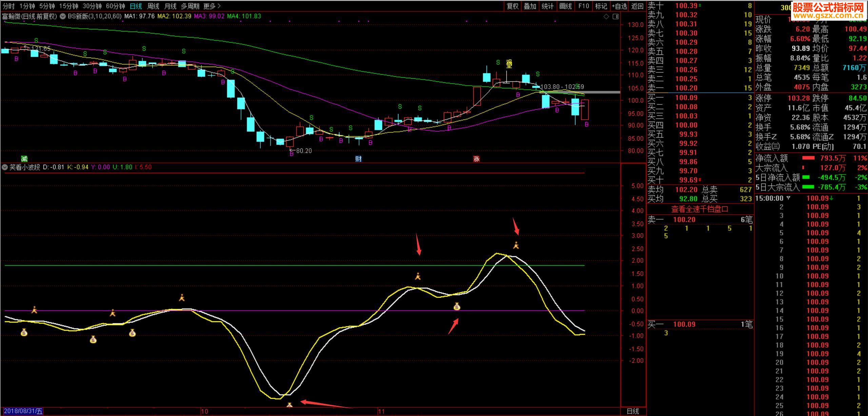Click the 返回 back button
This screenshot has width=868, height=416.
(x=637, y=6)
